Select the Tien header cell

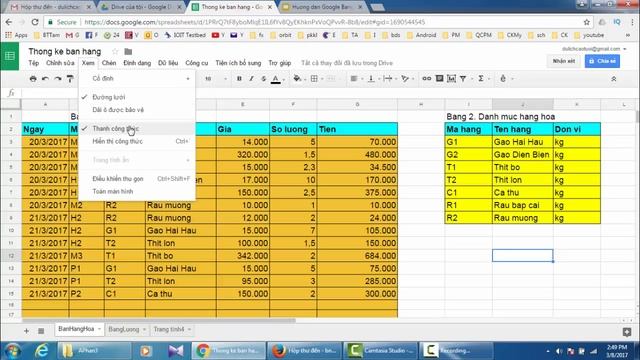(357, 129)
